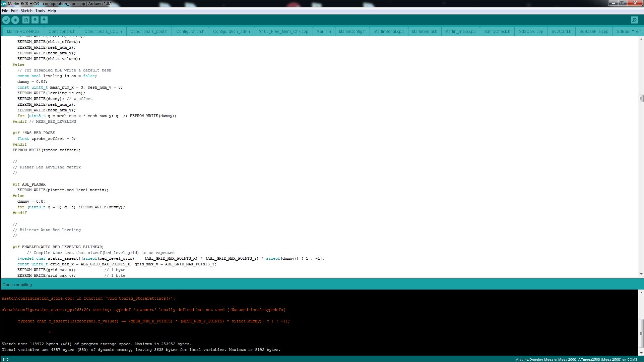Open the Tools menu
The width and height of the screenshot is (644, 362).
point(40,11)
